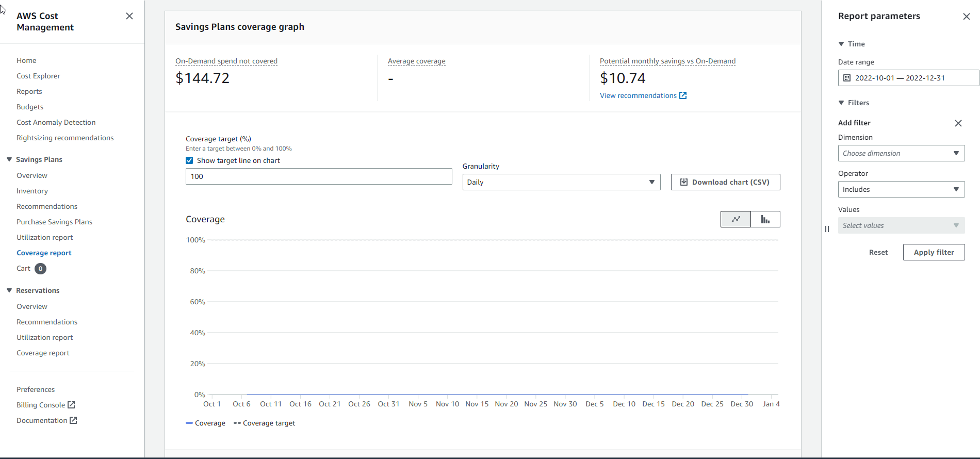Click the calendar icon in Date range

coord(846,78)
